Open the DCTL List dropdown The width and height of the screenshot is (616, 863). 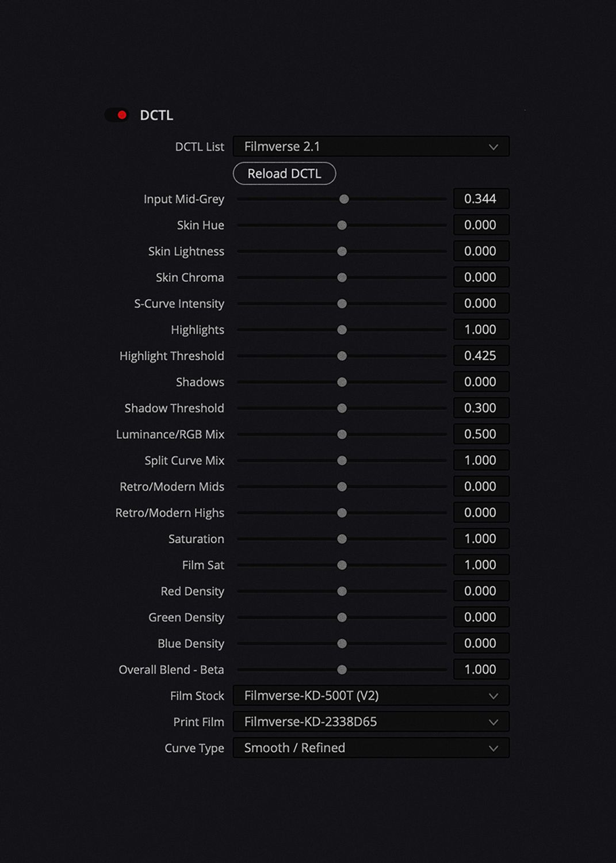pos(371,147)
